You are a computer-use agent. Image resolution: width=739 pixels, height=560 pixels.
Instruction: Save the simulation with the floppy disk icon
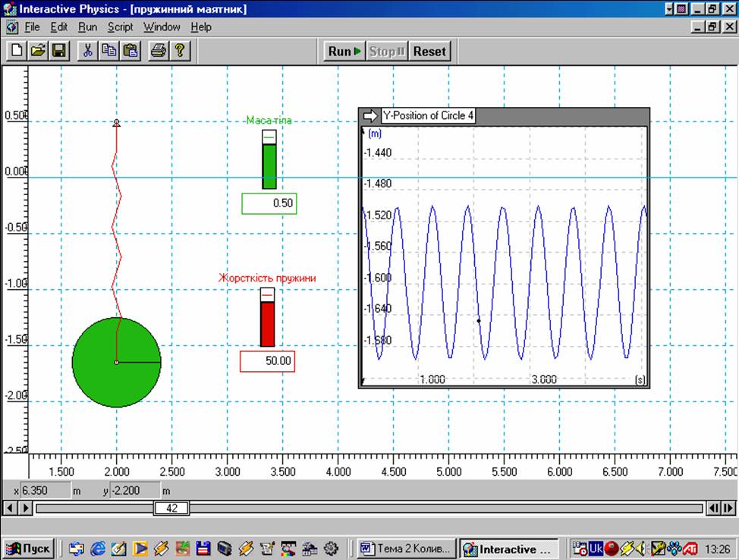pyautogui.click(x=59, y=50)
